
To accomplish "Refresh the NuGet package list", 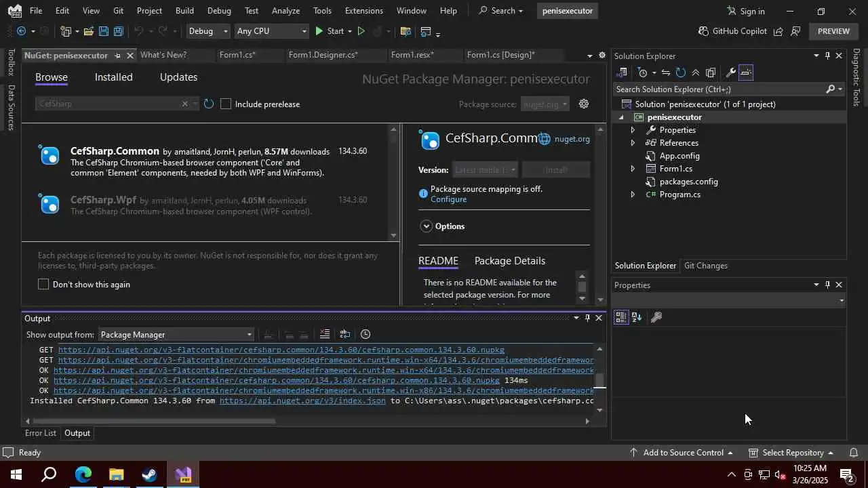I will [209, 104].
